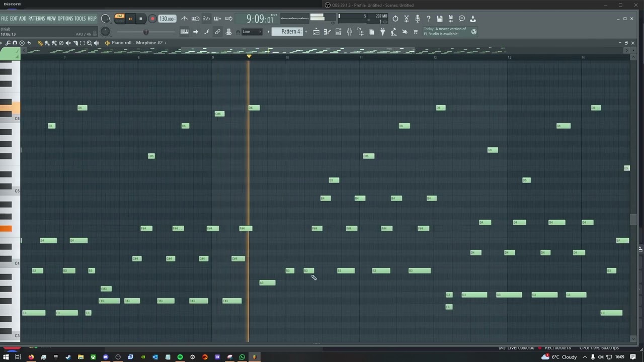Open the chat speech bubble icon
The width and height of the screenshot is (644, 362).
point(462,19)
